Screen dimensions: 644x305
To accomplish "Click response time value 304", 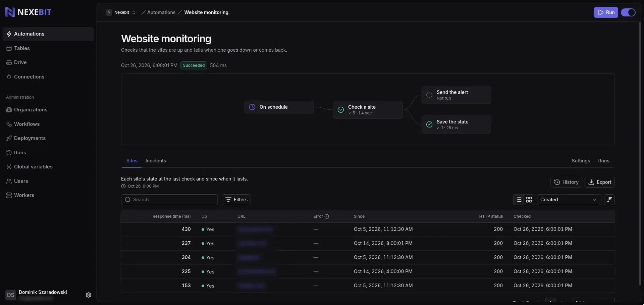I will pyautogui.click(x=186, y=257).
